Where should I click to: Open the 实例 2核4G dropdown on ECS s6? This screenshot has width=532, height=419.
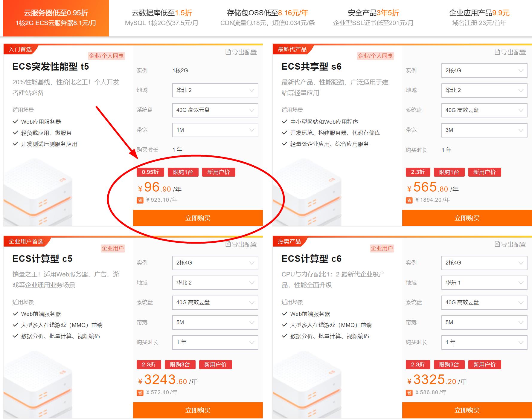tap(484, 71)
